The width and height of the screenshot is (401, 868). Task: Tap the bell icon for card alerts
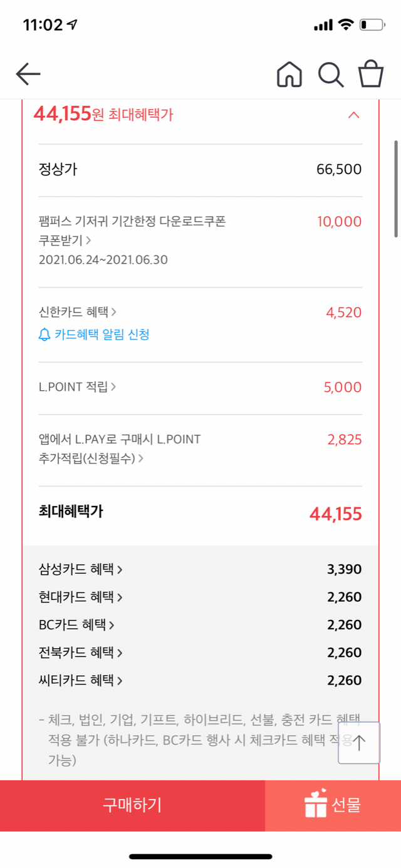44,335
